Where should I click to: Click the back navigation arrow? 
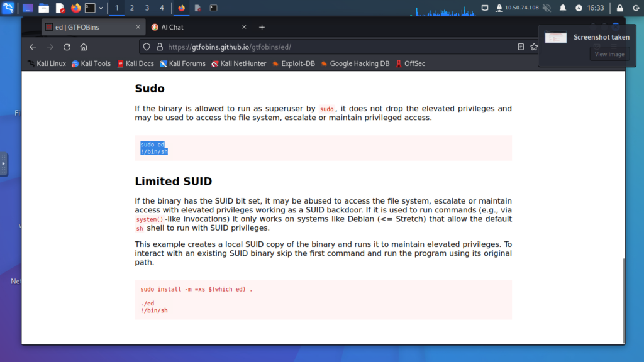(33, 47)
